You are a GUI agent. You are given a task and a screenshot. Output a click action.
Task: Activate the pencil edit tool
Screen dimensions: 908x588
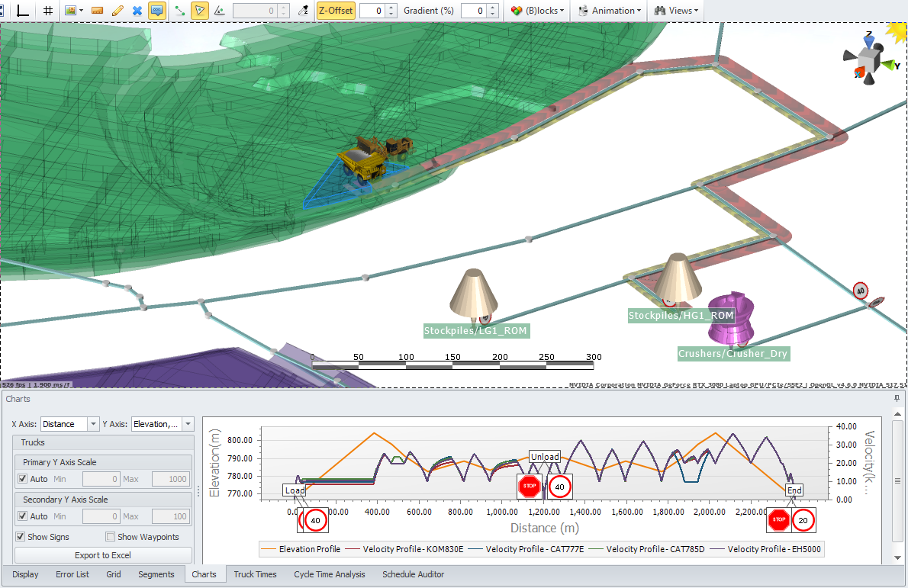(117, 11)
